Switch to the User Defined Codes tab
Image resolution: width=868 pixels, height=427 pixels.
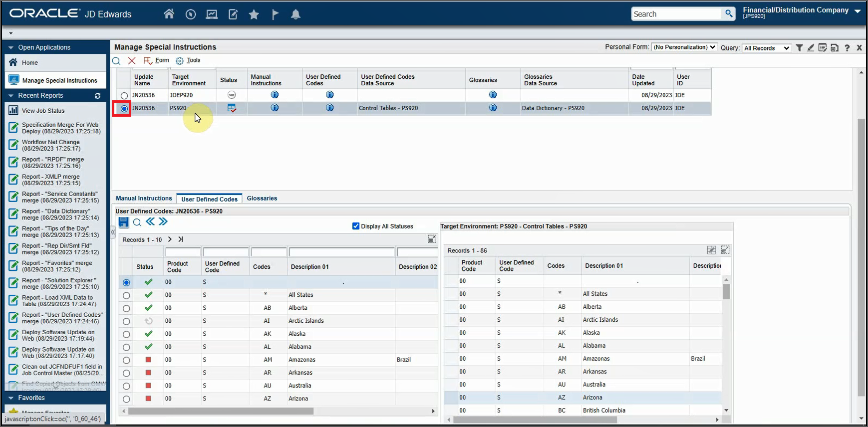210,199
